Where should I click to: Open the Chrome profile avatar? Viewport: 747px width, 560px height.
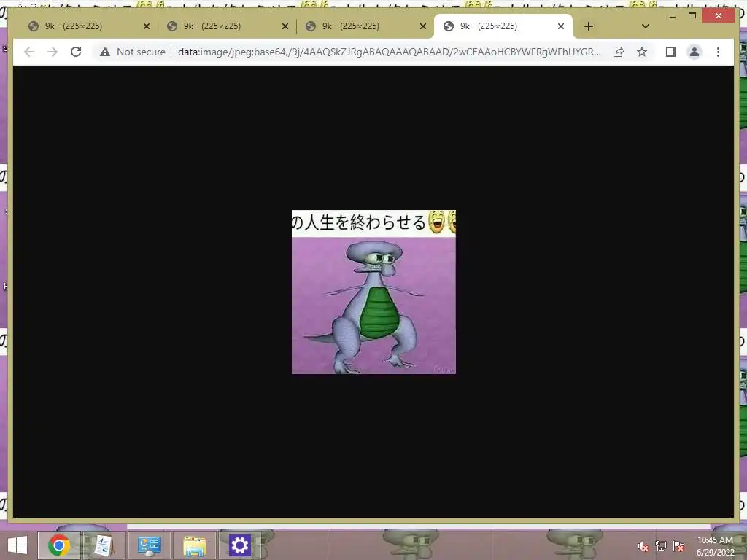click(694, 52)
